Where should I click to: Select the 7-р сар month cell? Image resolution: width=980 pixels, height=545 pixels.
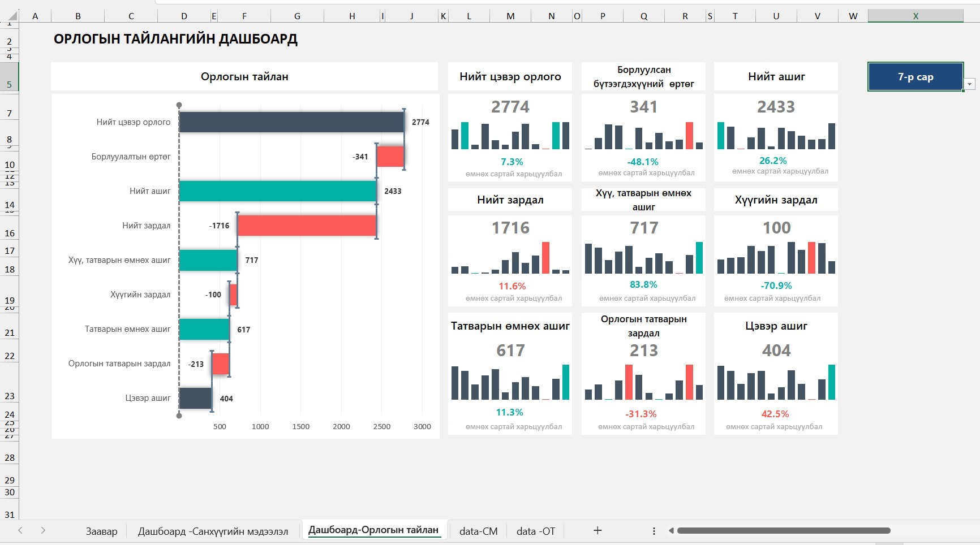915,77
